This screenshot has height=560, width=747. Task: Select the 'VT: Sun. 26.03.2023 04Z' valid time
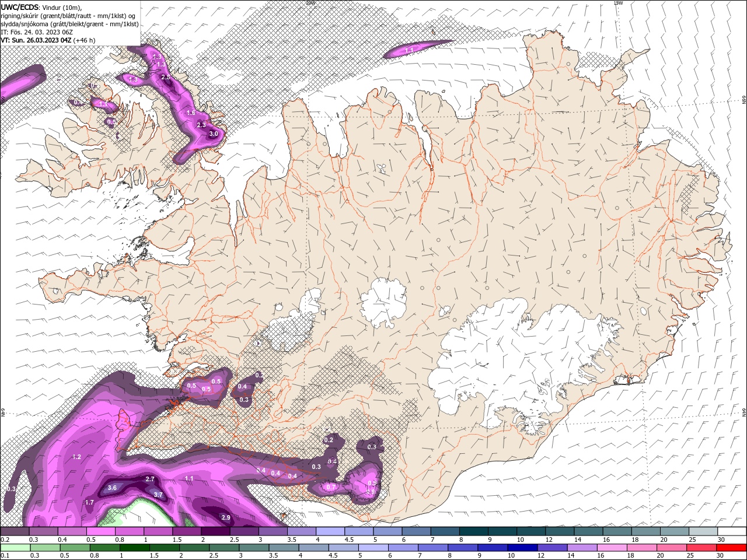point(36,40)
